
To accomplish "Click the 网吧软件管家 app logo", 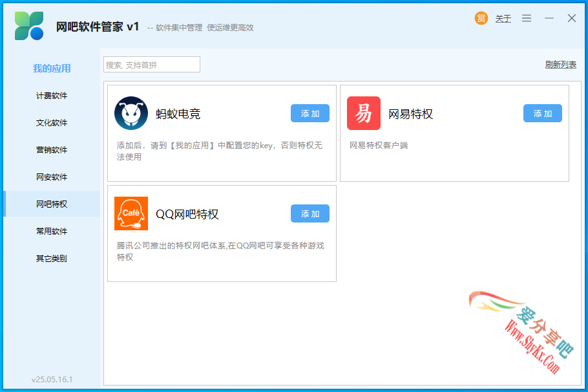I will [29, 26].
